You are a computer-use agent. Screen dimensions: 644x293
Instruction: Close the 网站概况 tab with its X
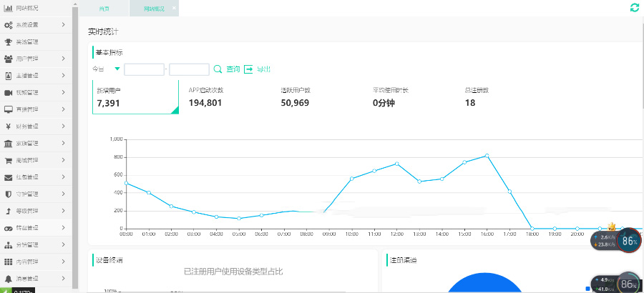(x=174, y=8)
